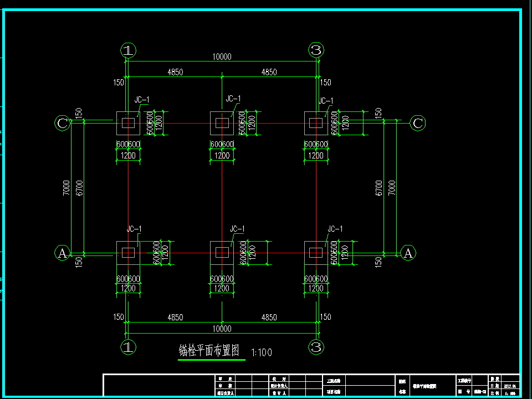
Task: Click 项目负责人 cell in title block
Action: point(225,393)
